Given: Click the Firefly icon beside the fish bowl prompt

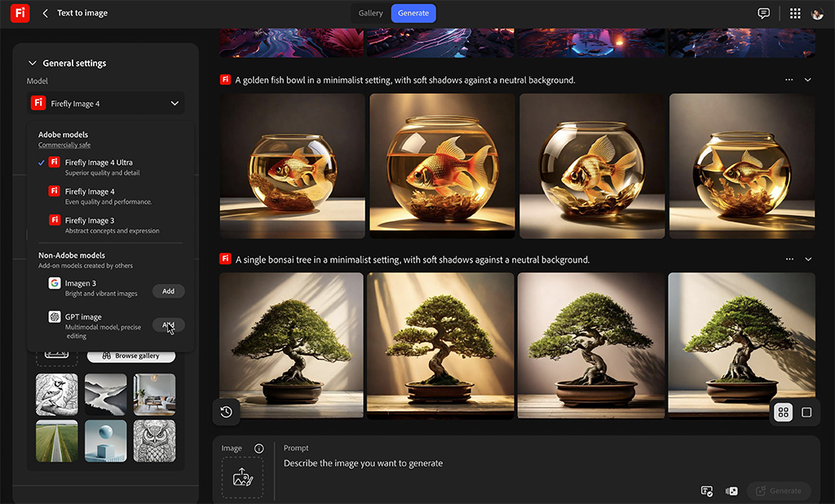Looking at the screenshot, I should pos(225,79).
